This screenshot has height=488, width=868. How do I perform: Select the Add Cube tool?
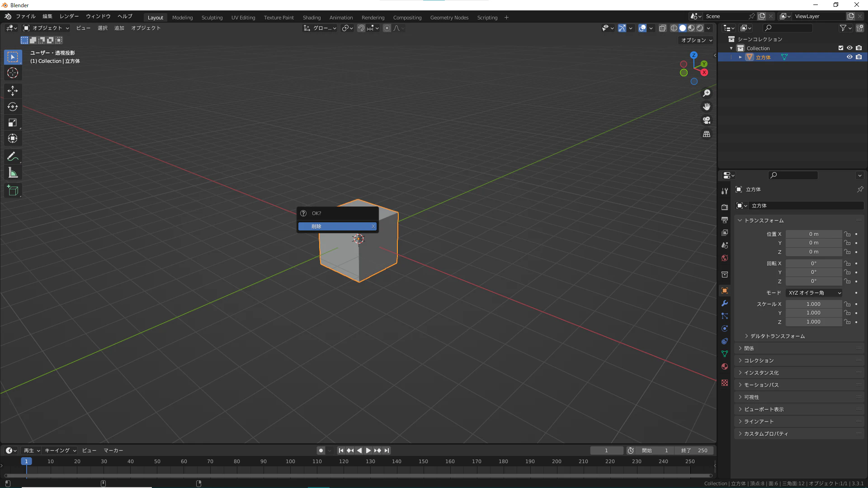tap(13, 191)
